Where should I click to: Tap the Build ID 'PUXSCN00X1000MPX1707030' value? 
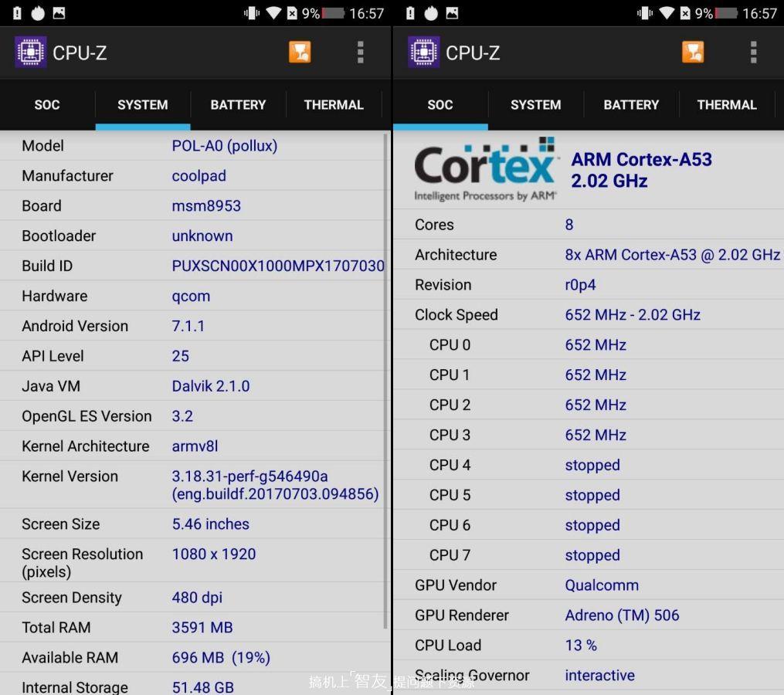(278, 266)
